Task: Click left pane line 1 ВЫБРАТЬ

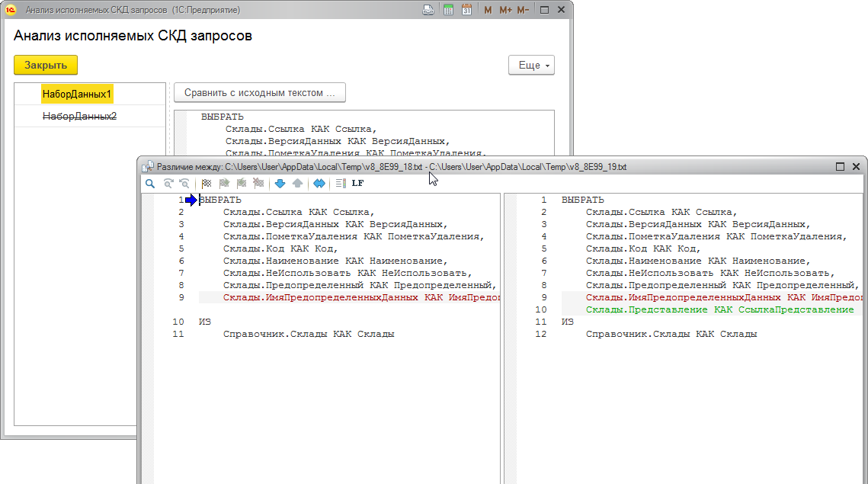Action: point(219,200)
